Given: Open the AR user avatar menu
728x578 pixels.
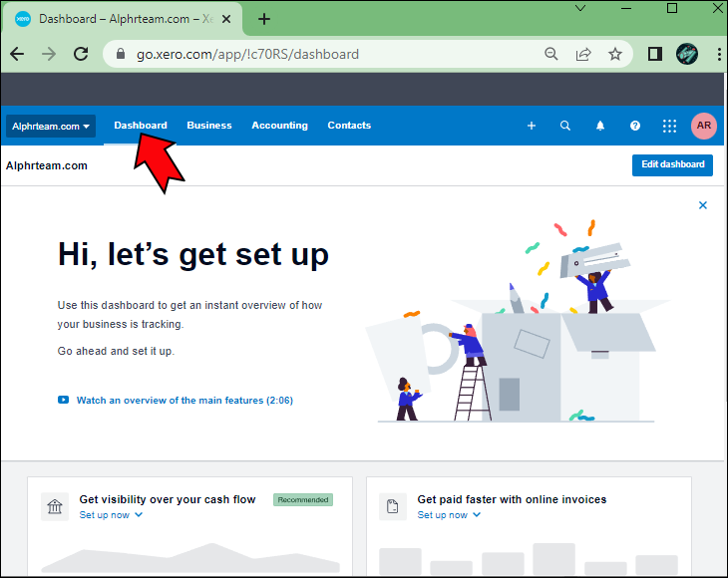Looking at the screenshot, I should pyautogui.click(x=703, y=126).
